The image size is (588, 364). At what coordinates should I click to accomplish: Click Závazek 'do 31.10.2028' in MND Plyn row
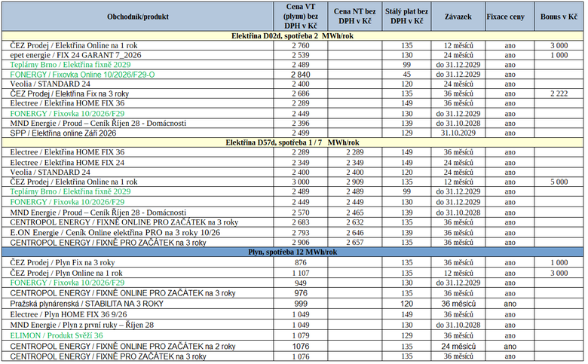[458, 325]
